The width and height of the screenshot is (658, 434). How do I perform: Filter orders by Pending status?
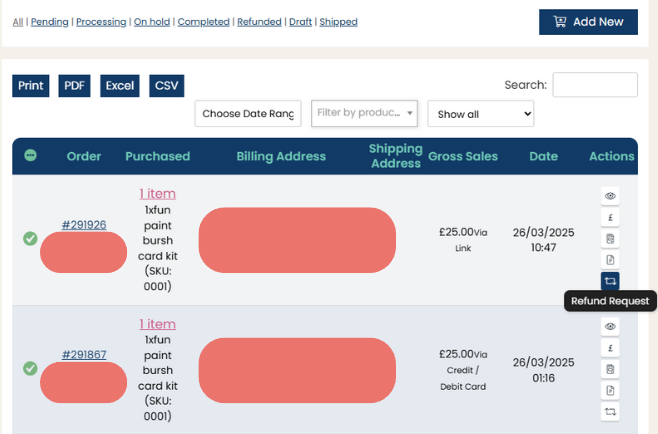[49, 22]
